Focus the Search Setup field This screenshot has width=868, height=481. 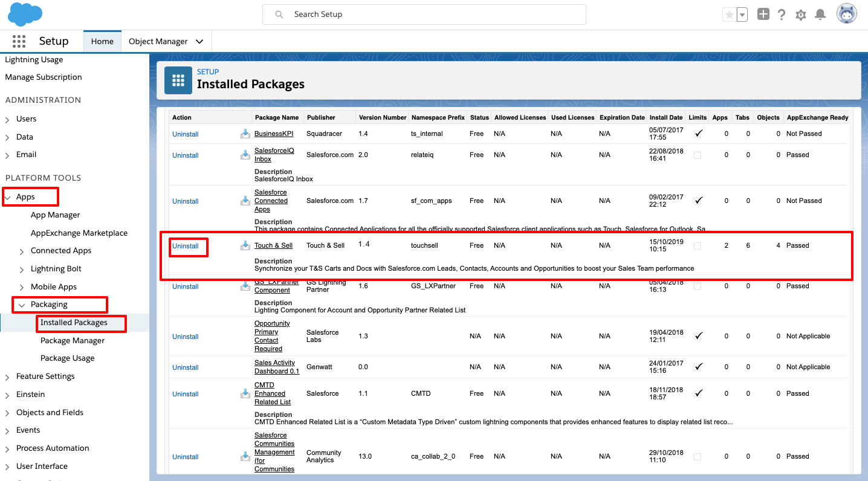click(424, 15)
